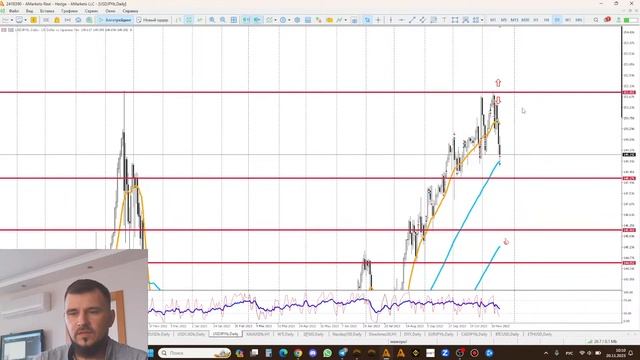The image size is (640, 360).
Task: Open the red notifications icon
Action: [x=607, y=20]
